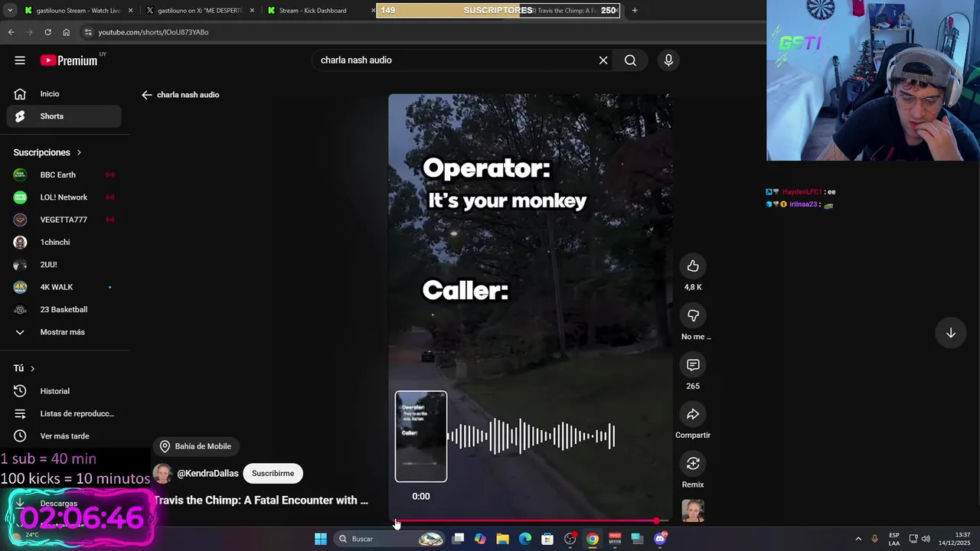This screenshot has width=980, height=551.
Task: Open site information icon in address bar
Action: (88, 32)
